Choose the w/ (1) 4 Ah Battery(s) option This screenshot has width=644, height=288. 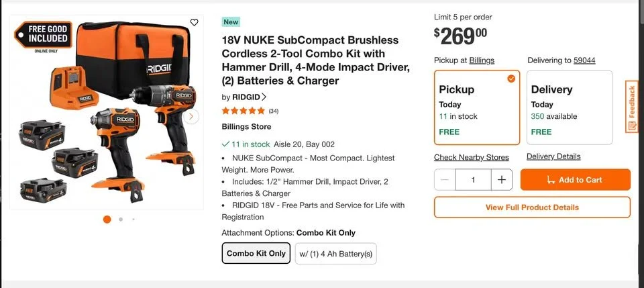click(x=335, y=254)
